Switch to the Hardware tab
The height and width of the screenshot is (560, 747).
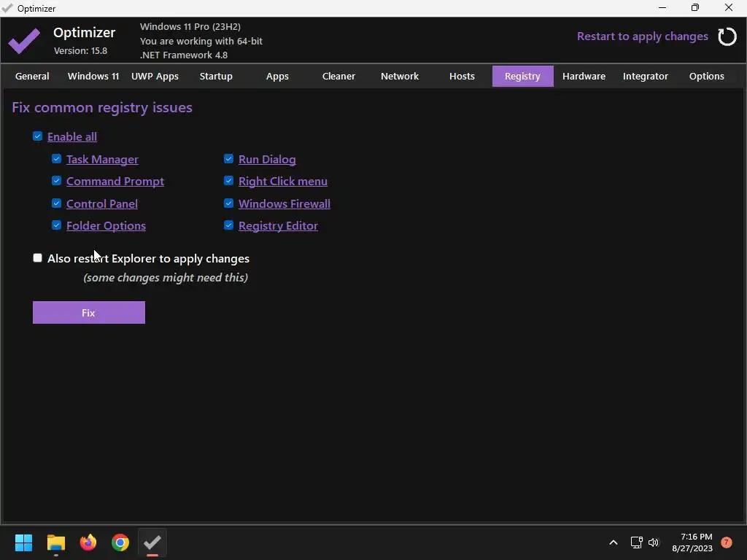[x=584, y=76]
